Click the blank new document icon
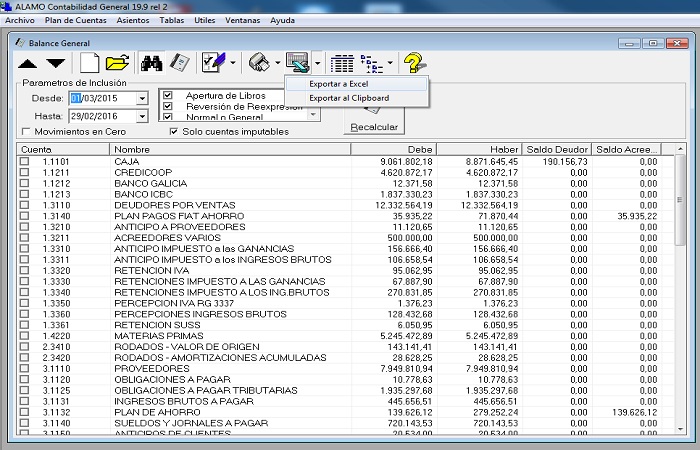This screenshot has width=700, height=450. pyautogui.click(x=89, y=62)
